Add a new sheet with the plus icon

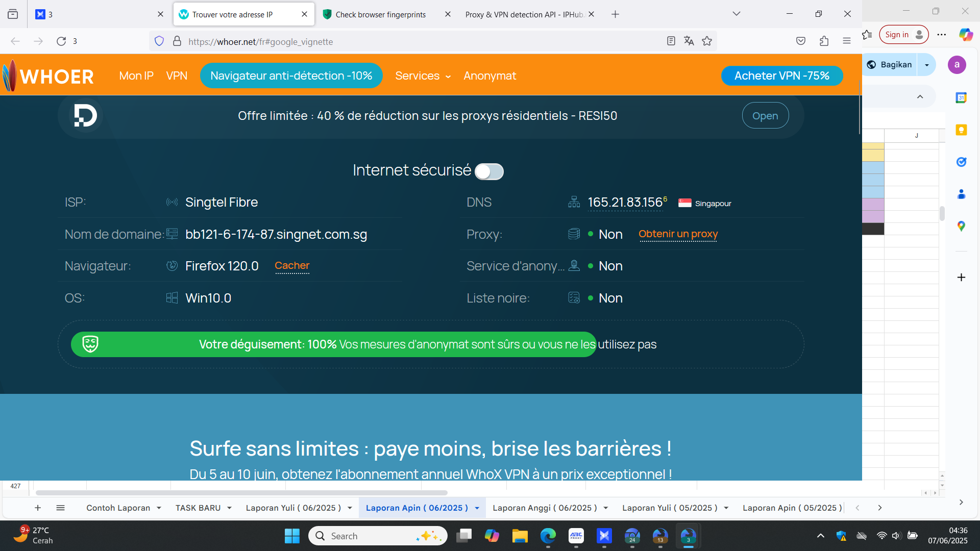click(x=38, y=508)
